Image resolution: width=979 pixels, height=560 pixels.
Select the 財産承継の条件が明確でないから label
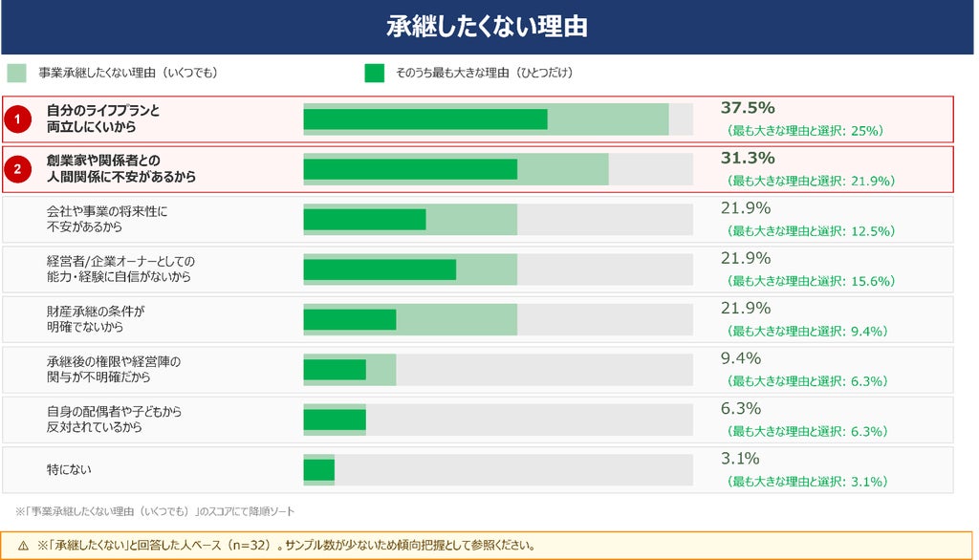[96, 319]
